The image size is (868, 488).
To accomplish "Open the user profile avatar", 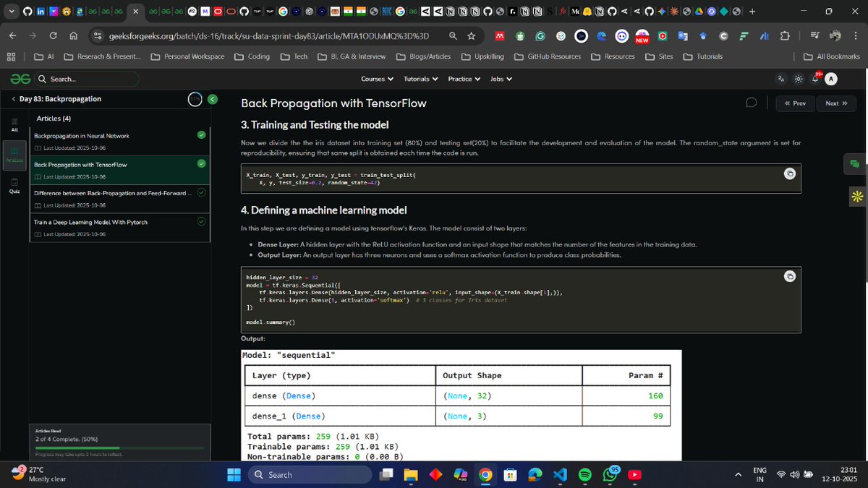I will coord(832,79).
